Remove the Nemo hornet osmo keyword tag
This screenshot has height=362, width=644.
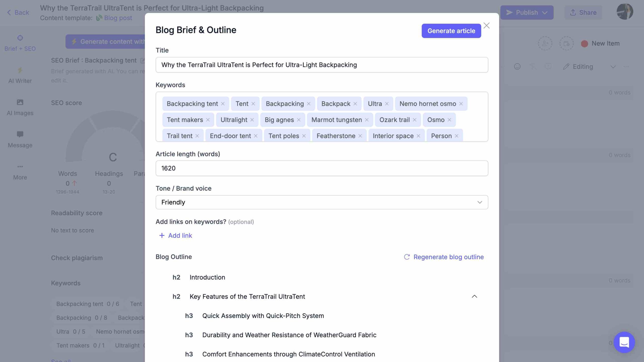[x=461, y=103]
